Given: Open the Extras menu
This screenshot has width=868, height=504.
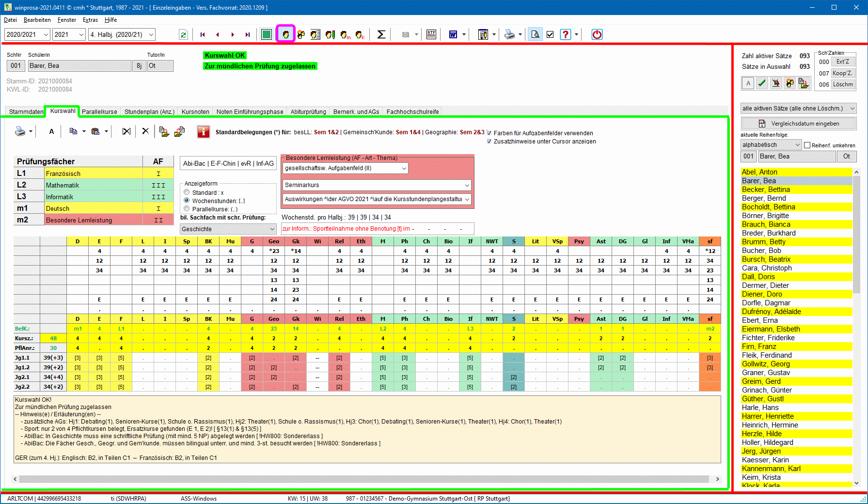Looking at the screenshot, I should (x=90, y=20).
